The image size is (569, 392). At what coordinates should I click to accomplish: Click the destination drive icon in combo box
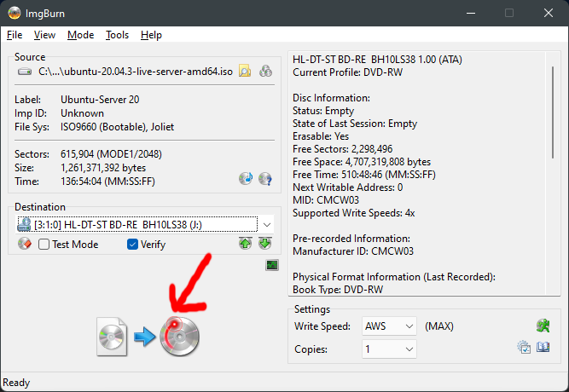tap(25, 224)
